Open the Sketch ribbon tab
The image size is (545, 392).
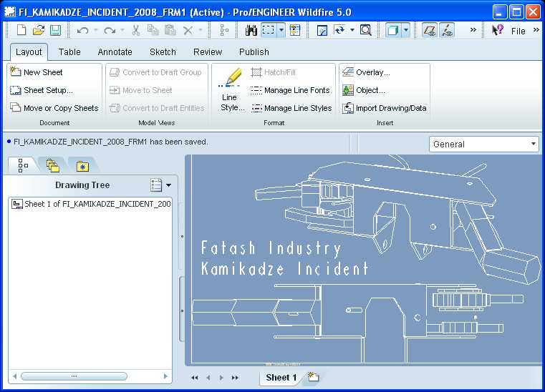pyautogui.click(x=163, y=52)
